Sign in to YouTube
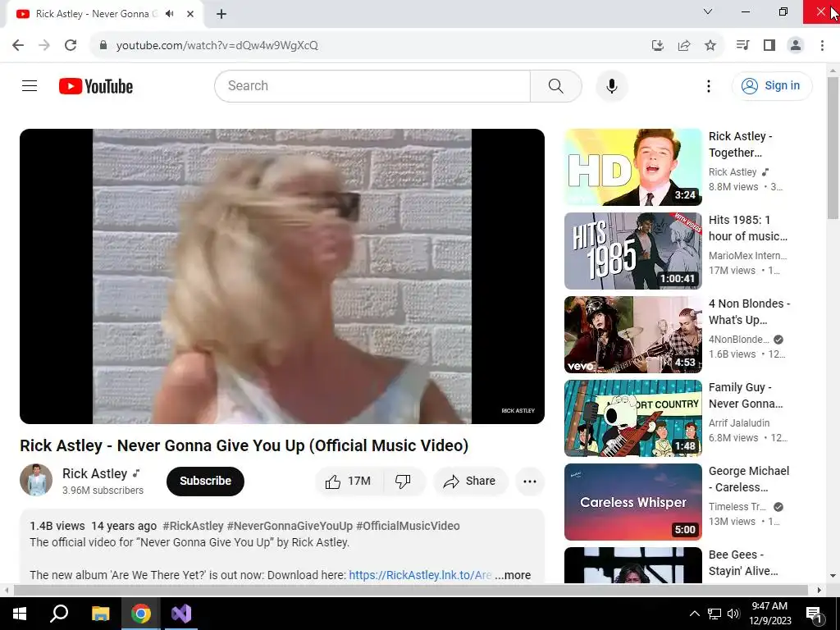Viewport: 840px width, 630px height. (772, 85)
